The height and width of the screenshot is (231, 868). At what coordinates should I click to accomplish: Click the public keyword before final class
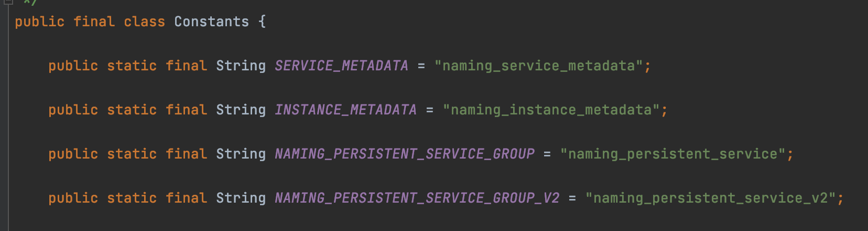(x=39, y=22)
